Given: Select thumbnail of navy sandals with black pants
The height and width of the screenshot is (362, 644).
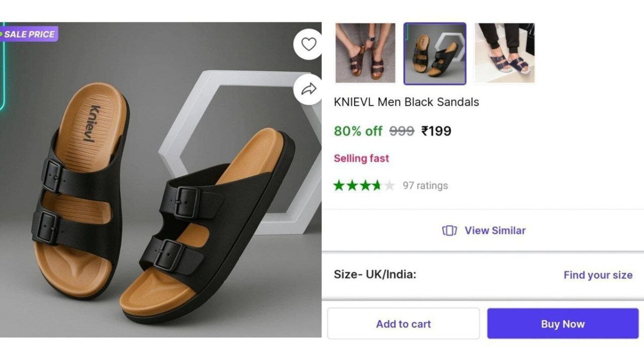Looking at the screenshot, I should click(x=504, y=53).
